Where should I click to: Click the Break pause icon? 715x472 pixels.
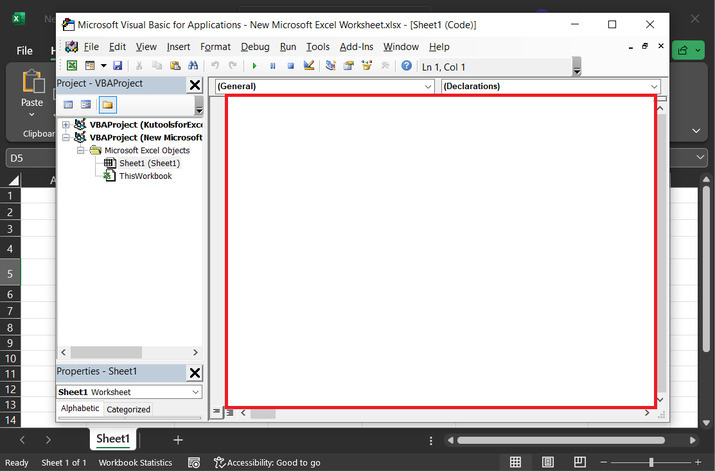(x=273, y=66)
